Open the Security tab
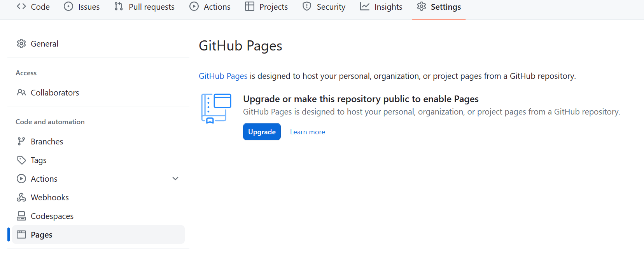 click(324, 7)
